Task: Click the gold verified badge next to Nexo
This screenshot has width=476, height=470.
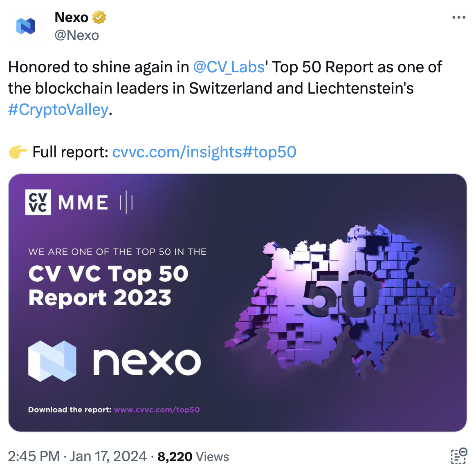Action: 99,17
